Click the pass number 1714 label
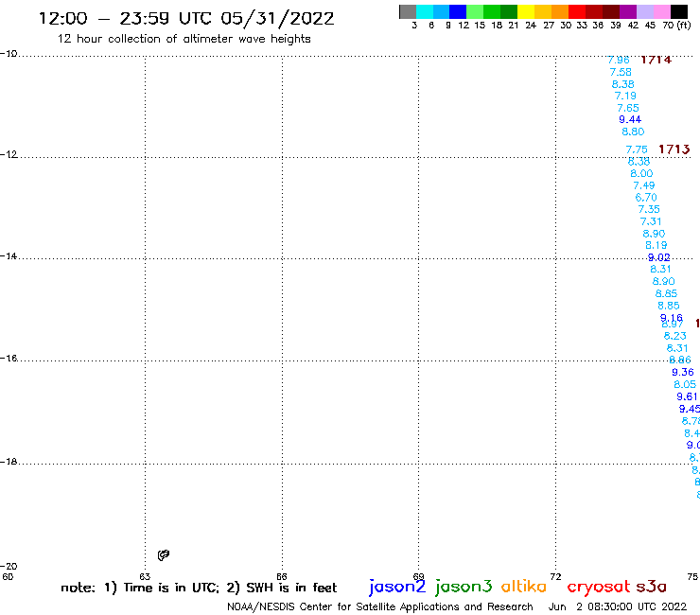Viewport: 700px width, 615px height. [656, 60]
